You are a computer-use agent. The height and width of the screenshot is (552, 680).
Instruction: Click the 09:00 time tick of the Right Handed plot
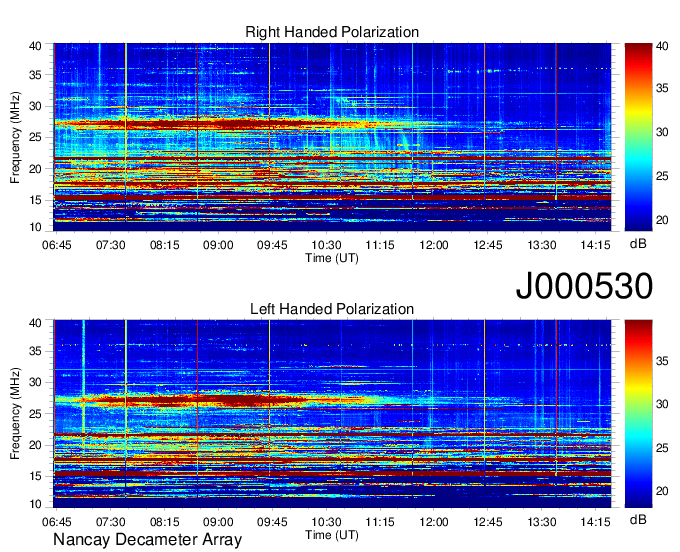click(218, 245)
